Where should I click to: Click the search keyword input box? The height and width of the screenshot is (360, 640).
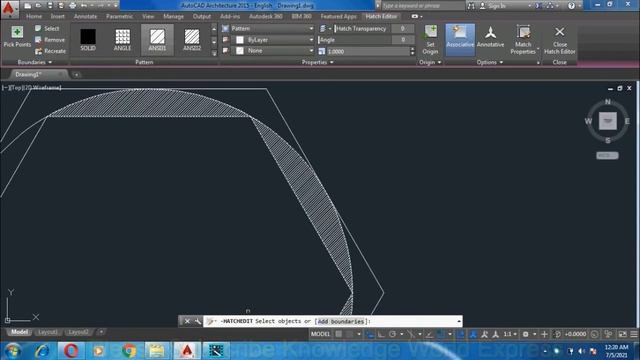[422, 6]
